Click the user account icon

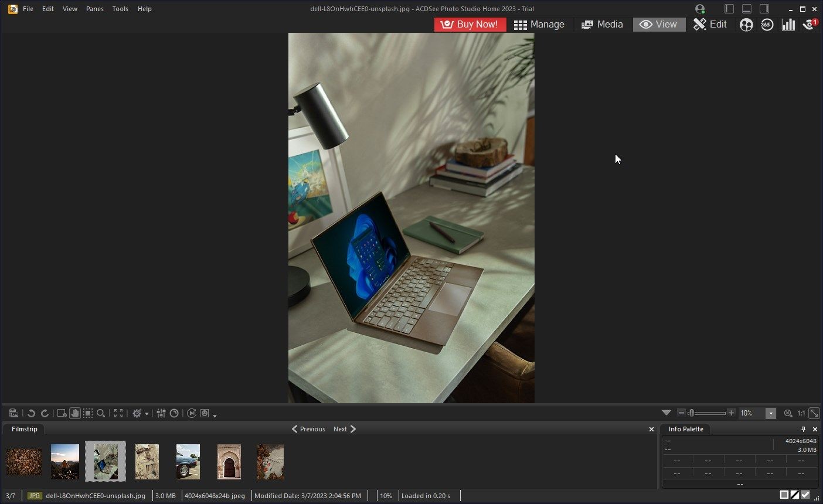pyautogui.click(x=699, y=9)
